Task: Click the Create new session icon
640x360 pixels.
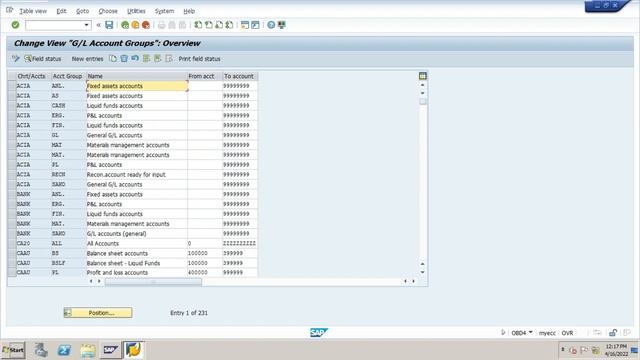Action: [x=244, y=25]
